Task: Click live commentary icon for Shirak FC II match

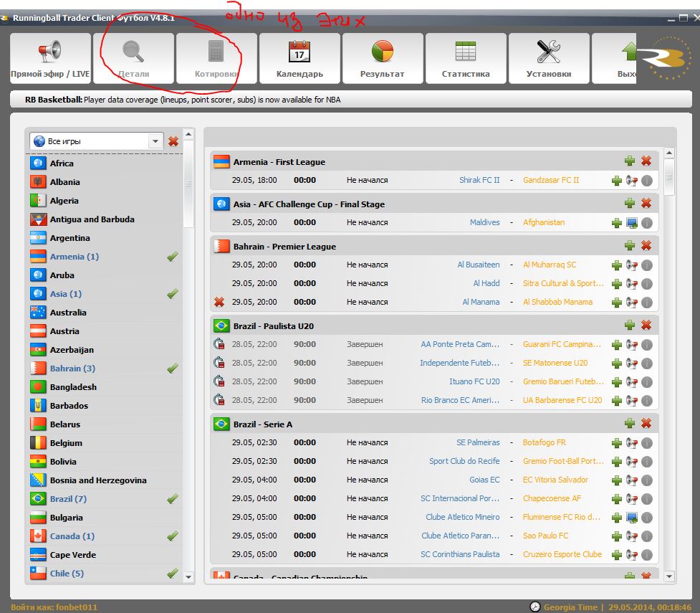Action: (631, 181)
